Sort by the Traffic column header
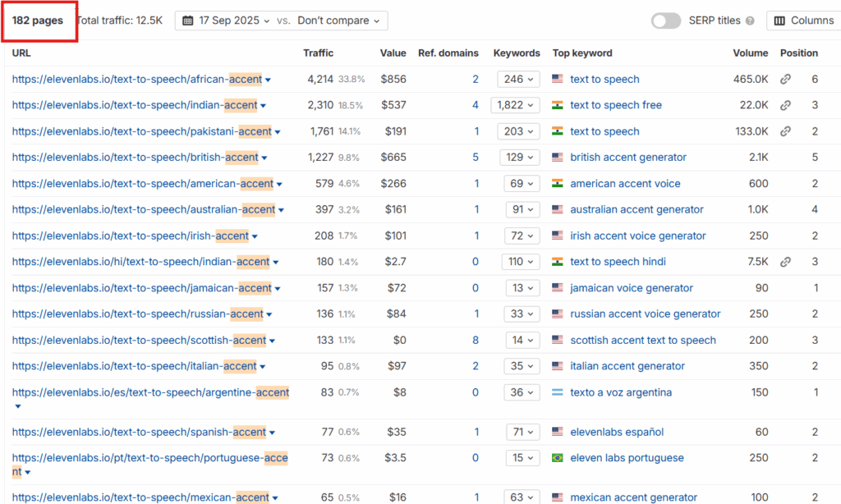This screenshot has width=841, height=504. coord(318,53)
